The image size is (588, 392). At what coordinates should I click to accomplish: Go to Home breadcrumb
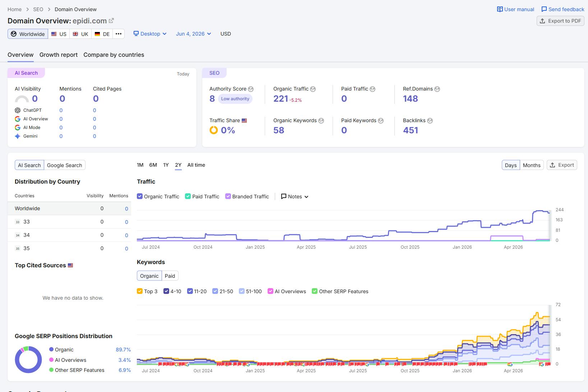(x=14, y=9)
